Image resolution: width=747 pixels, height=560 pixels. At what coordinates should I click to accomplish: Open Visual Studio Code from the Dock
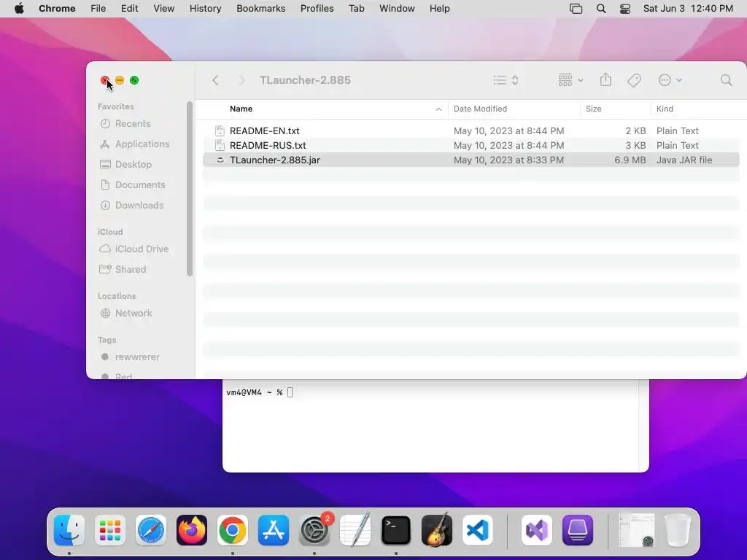478,530
